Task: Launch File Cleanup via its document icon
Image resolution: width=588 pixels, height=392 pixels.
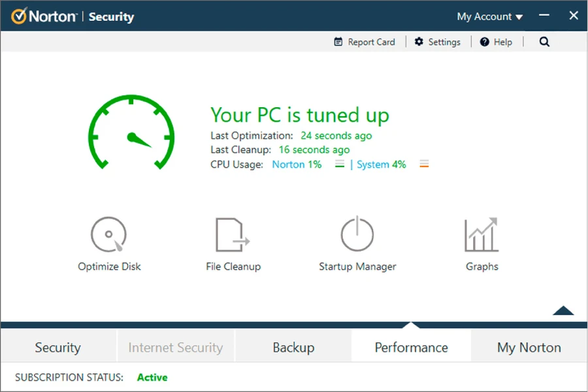Action: point(233,235)
